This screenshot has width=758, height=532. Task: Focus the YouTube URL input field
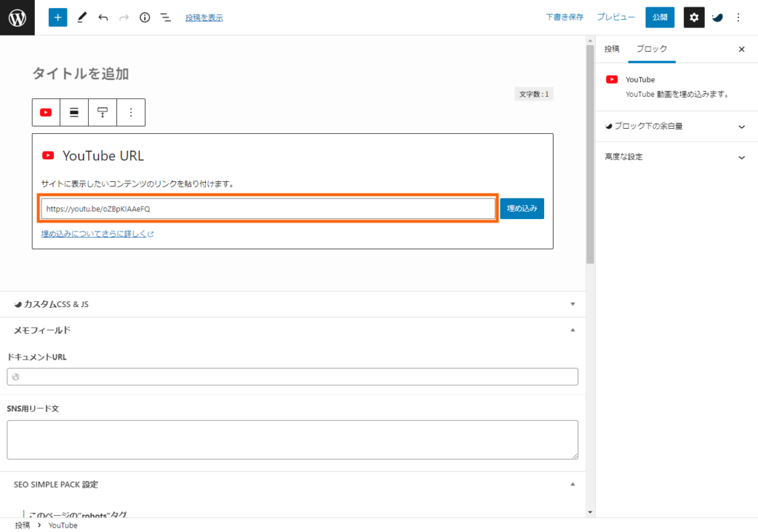click(268, 209)
